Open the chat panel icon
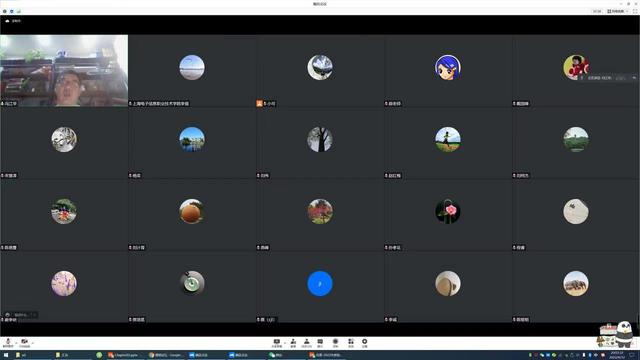Viewport: 640px width, 360px height. point(320,343)
